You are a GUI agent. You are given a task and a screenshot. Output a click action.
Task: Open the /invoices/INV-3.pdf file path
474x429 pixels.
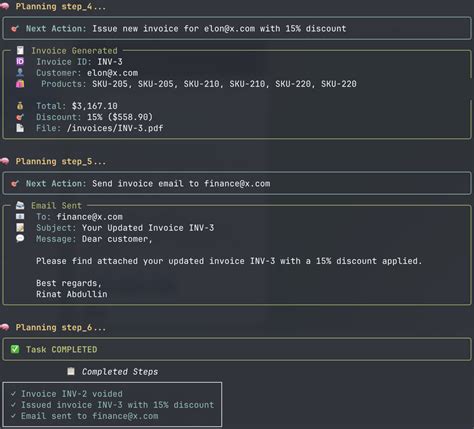(115, 128)
